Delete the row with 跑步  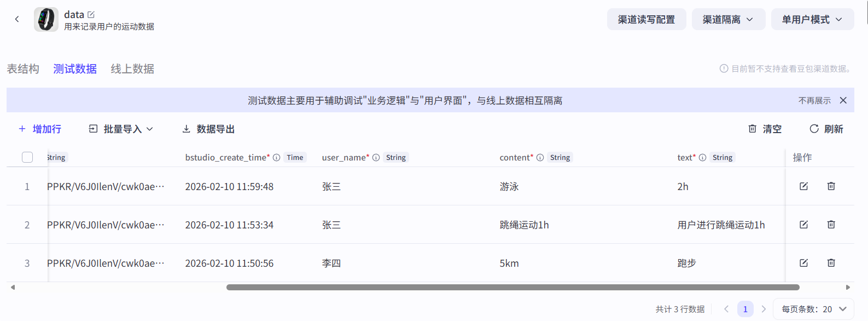[831, 263]
